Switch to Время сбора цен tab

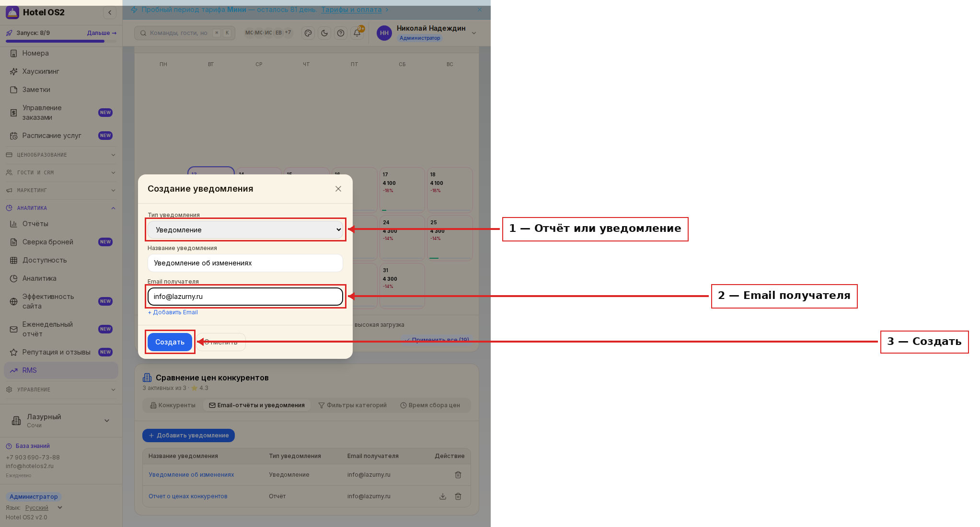coord(430,405)
